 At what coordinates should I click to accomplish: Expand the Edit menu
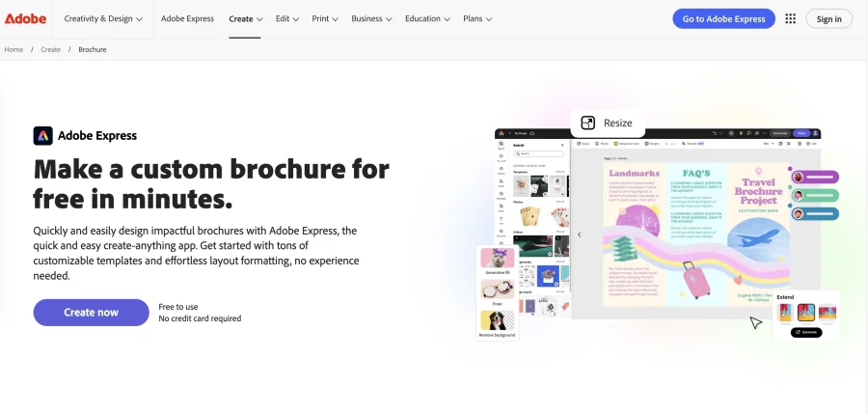pyautogui.click(x=287, y=19)
